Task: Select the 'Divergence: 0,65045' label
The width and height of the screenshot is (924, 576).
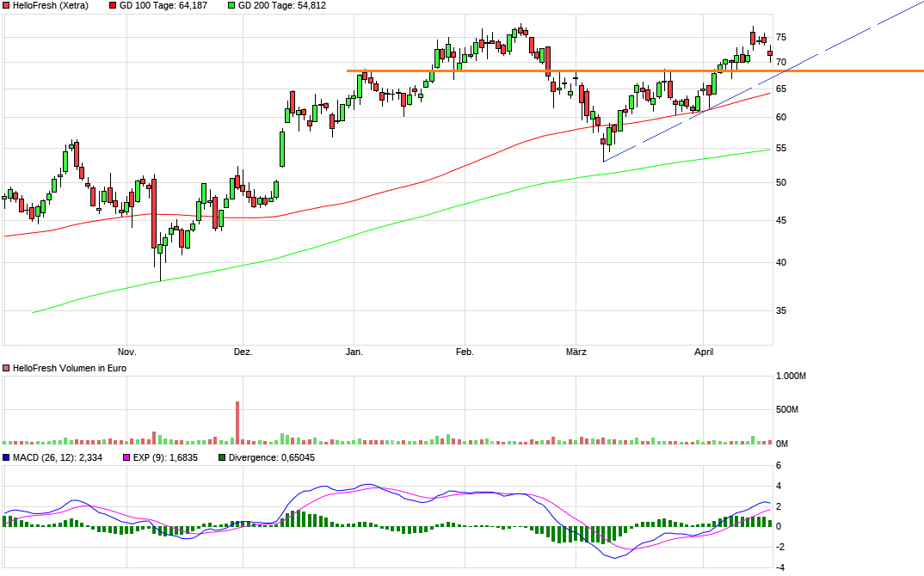Action: (272, 457)
